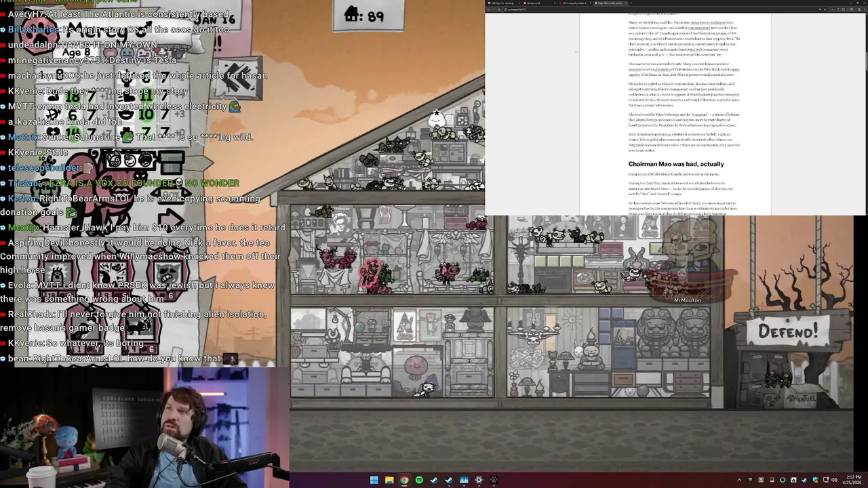Image resolution: width=868 pixels, height=488 pixels.
Task: Open the Windows Start menu
Action: 374,480
